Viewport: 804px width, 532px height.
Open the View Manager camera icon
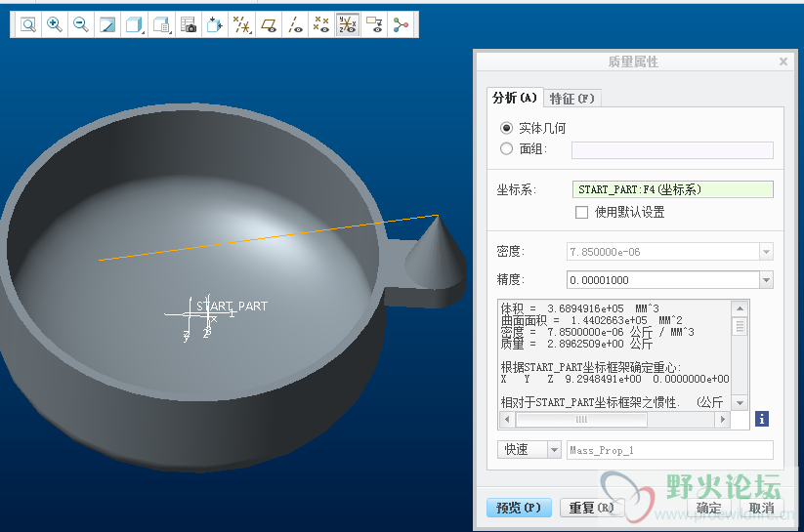tap(189, 24)
